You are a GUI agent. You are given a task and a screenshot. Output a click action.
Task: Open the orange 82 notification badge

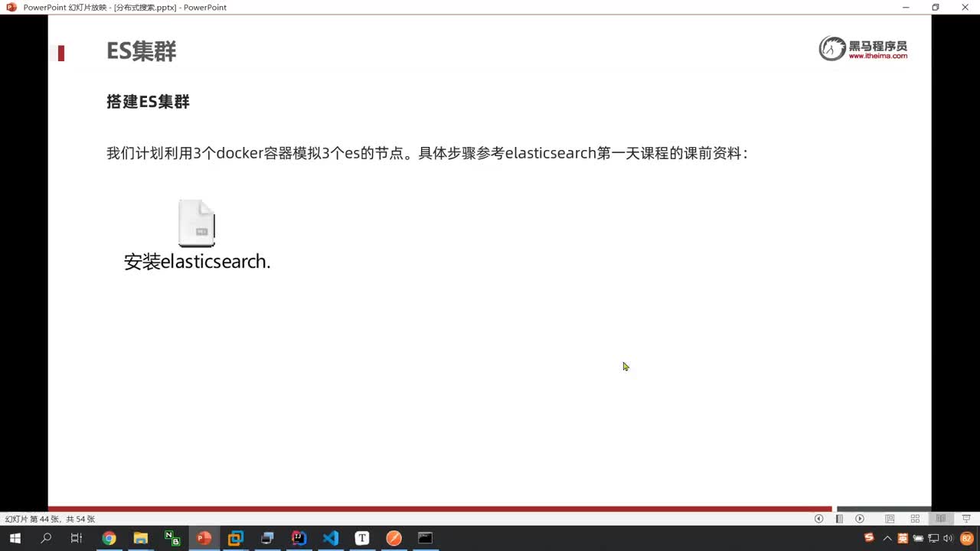[x=966, y=538]
